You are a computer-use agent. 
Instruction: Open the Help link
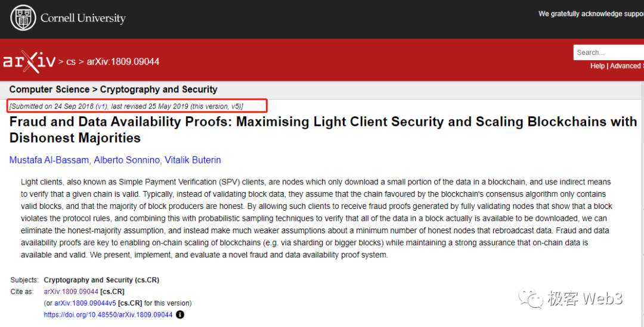tap(597, 66)
